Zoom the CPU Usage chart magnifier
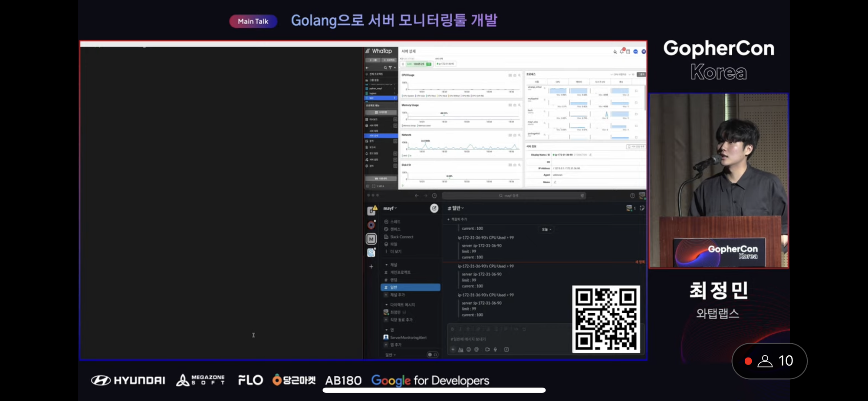 coord(519,75)
